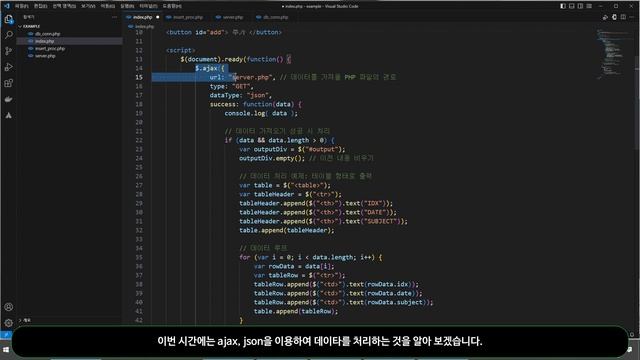Viewport: 640px width, 360px height.
Task: Open the Docker whale view
Action: (x=9, y=99)
